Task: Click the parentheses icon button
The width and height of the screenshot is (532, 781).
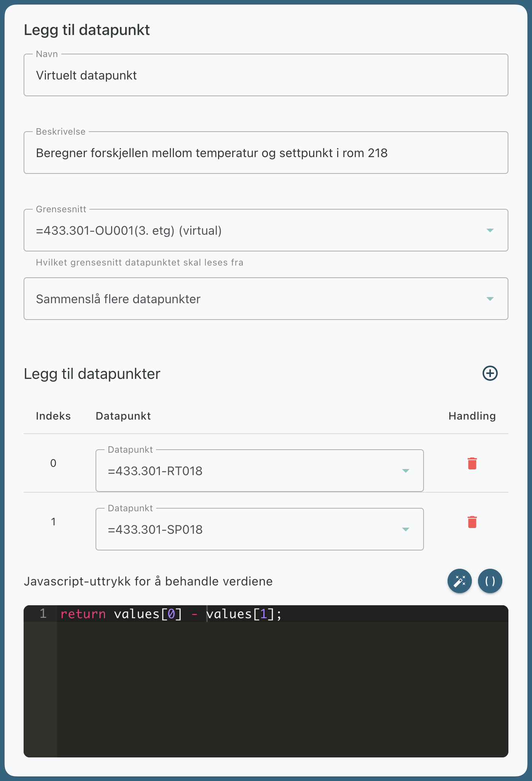Action: tap(490, 581)
